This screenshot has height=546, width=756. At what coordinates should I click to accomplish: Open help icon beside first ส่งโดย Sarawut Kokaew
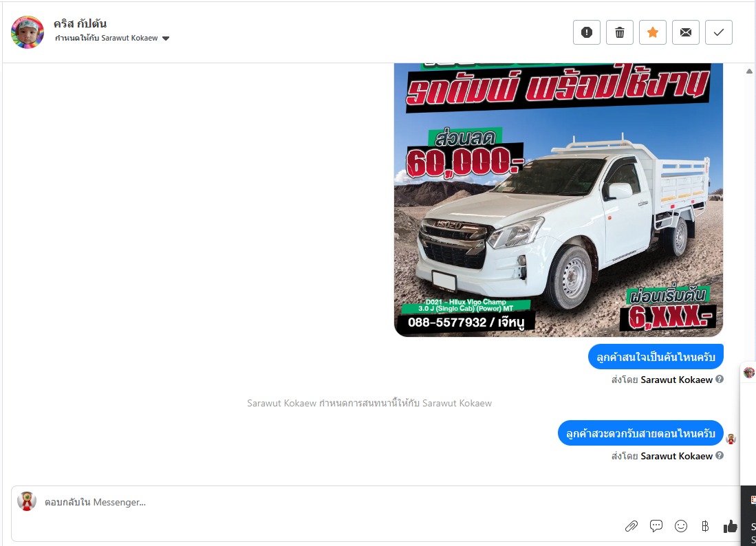click(x=720, y=380)
